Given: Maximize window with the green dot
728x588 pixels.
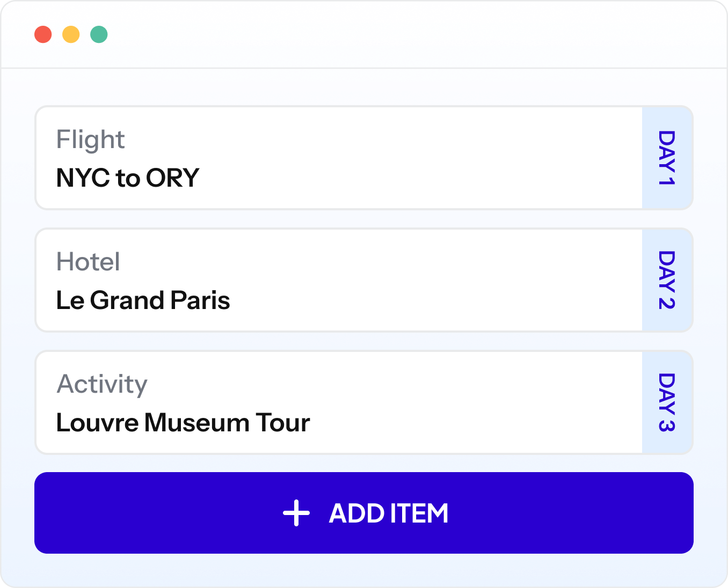Looking at the screenshot, I should [x=99, y=34].
